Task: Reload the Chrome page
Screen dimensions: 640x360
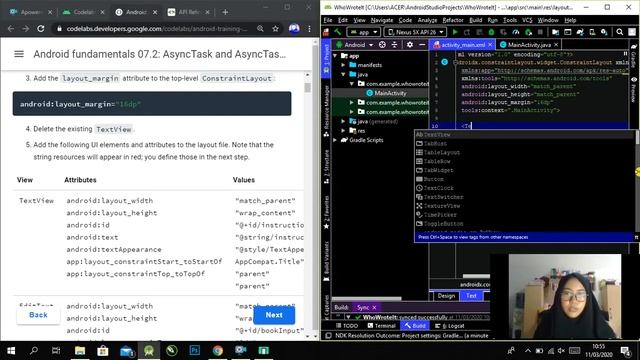Action: 40,29
